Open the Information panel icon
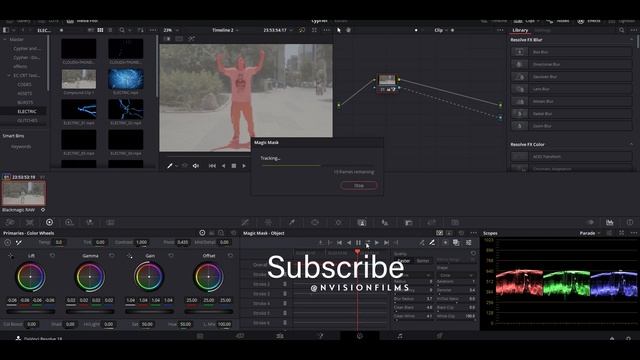 pos(630,222)
